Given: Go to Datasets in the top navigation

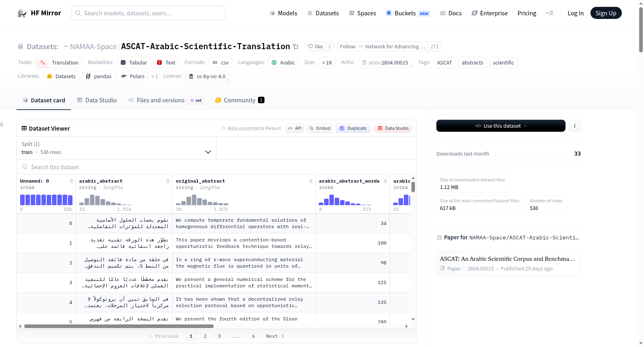Looking at the screenshot, I should [323, 13].
